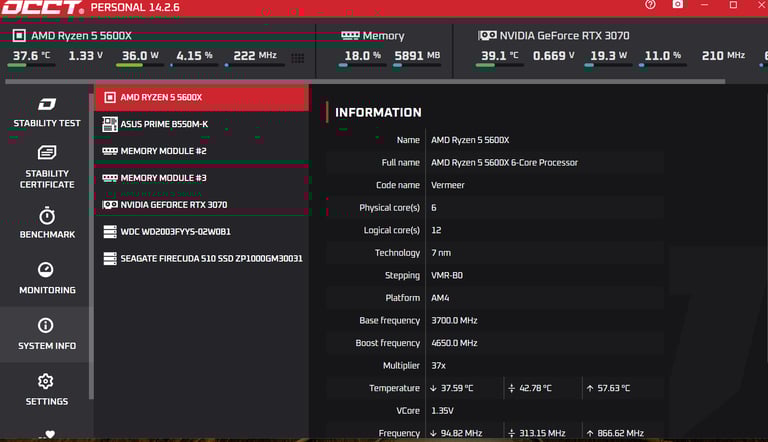Click the INFORMATION section heading
This screenshot has height=442, width=768.
click(x=378, y=113)
